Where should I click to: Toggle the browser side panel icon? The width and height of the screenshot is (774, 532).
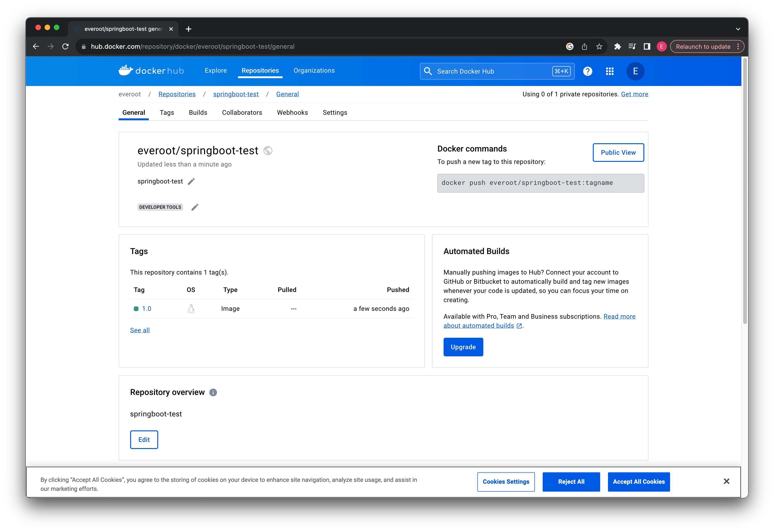point(647,47)
